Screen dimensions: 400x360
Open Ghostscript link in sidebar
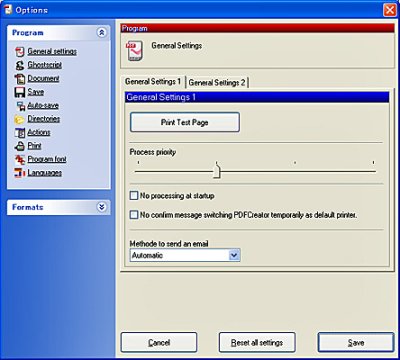coord(45,65)
